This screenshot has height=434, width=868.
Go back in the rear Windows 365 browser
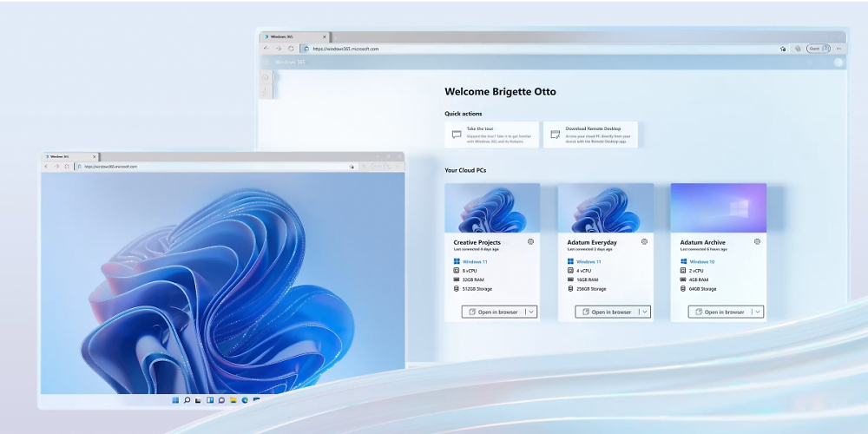coord(266,49)
